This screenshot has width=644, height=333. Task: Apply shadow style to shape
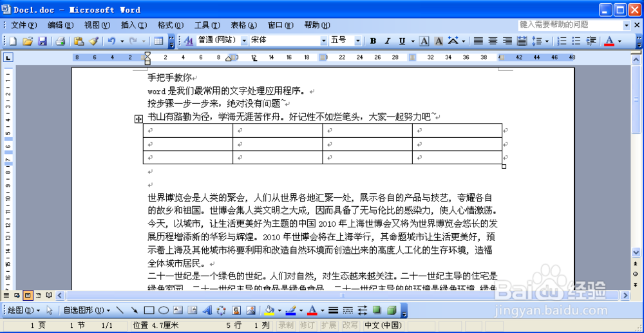377,310
